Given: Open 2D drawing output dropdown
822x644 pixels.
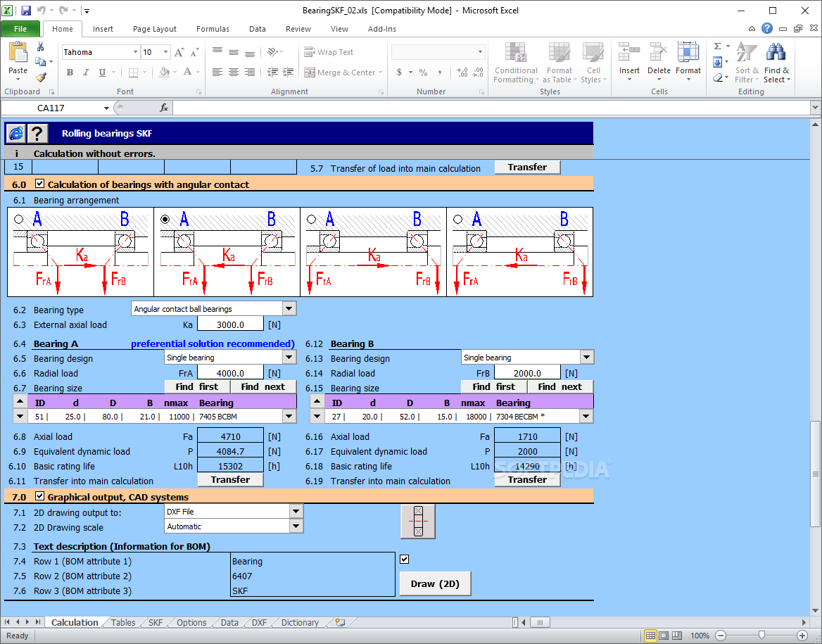Looking at the screenshot, I should tap(296, 511).
